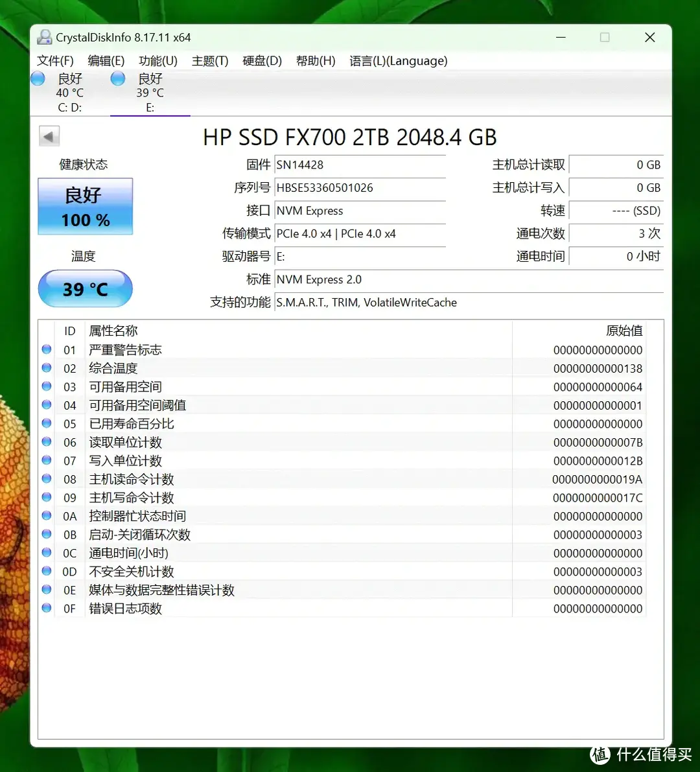Click the interface field NVM Express
700x772 pixels.
(360, 211)
